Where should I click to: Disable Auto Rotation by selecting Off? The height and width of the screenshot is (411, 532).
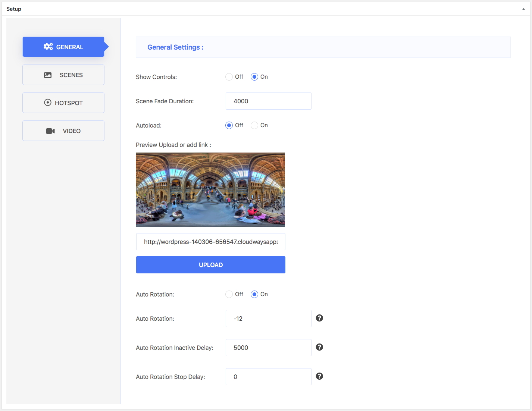(x=229, y=294)
